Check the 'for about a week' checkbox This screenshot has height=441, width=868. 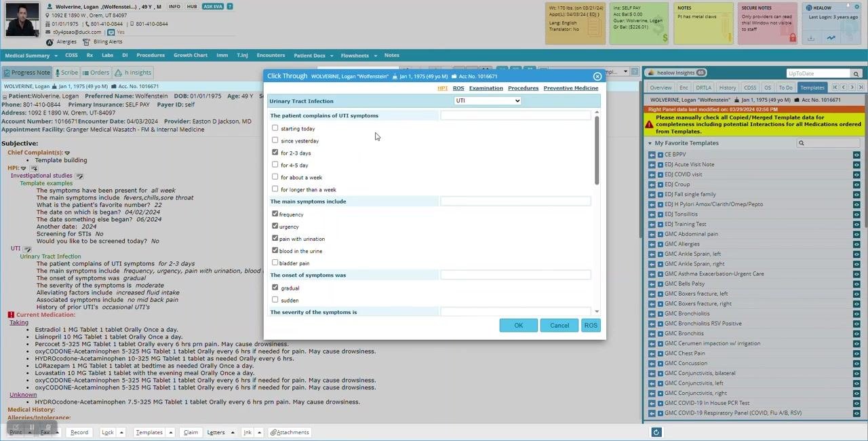coord(275,176)
